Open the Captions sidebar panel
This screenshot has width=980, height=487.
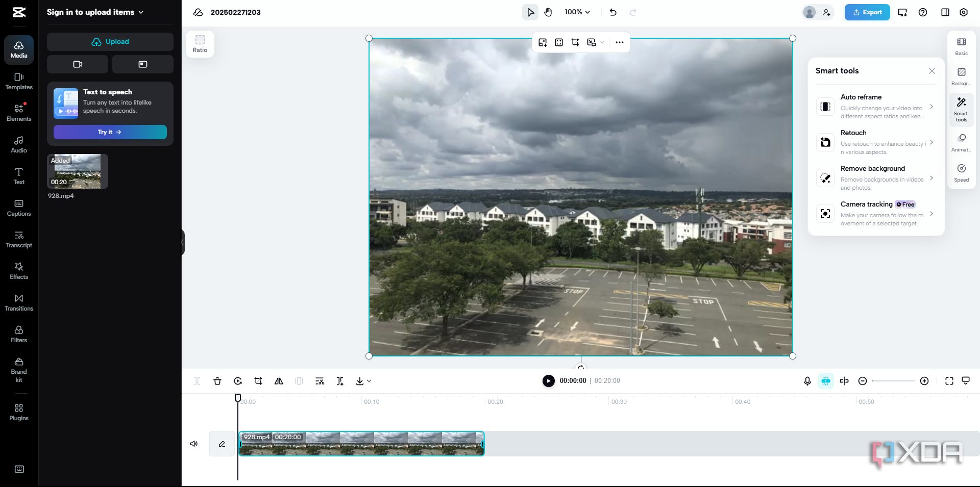pyautogui.click(x=19, y=208)
